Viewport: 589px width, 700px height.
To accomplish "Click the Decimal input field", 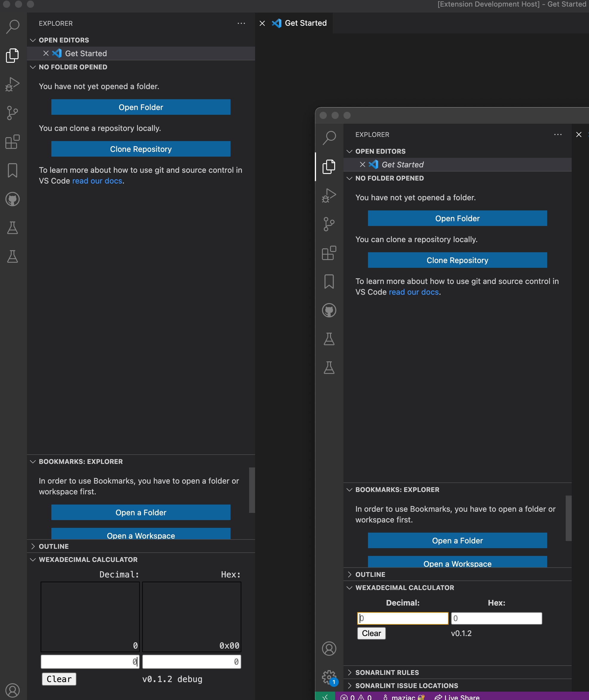I will click(x=402, y=618).
